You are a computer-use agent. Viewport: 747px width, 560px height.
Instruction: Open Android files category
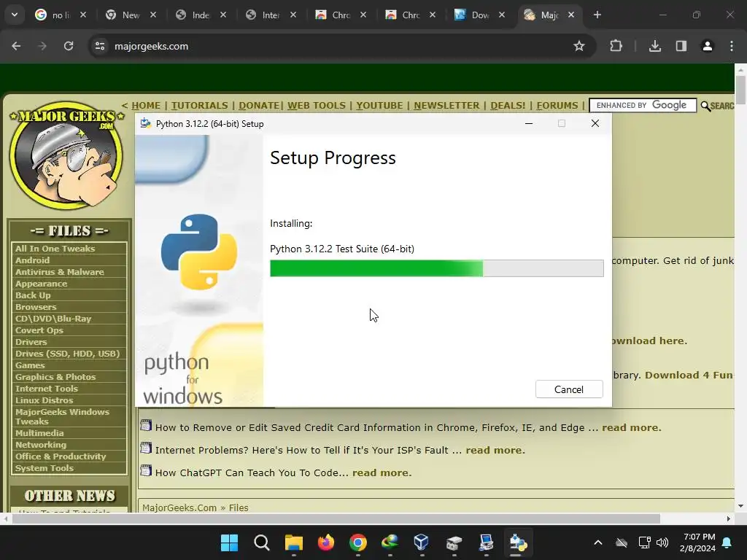[x=32, y=260]
